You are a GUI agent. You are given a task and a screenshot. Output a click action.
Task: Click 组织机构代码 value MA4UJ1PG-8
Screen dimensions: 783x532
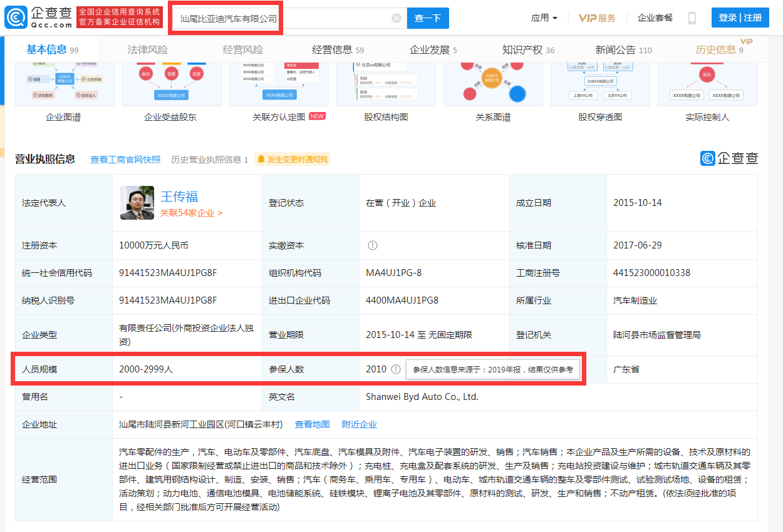(x=393, y=273)
